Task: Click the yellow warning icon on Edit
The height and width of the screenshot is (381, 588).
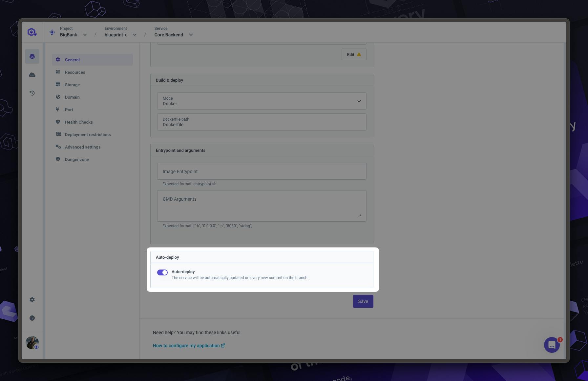Action: [359, 54]
